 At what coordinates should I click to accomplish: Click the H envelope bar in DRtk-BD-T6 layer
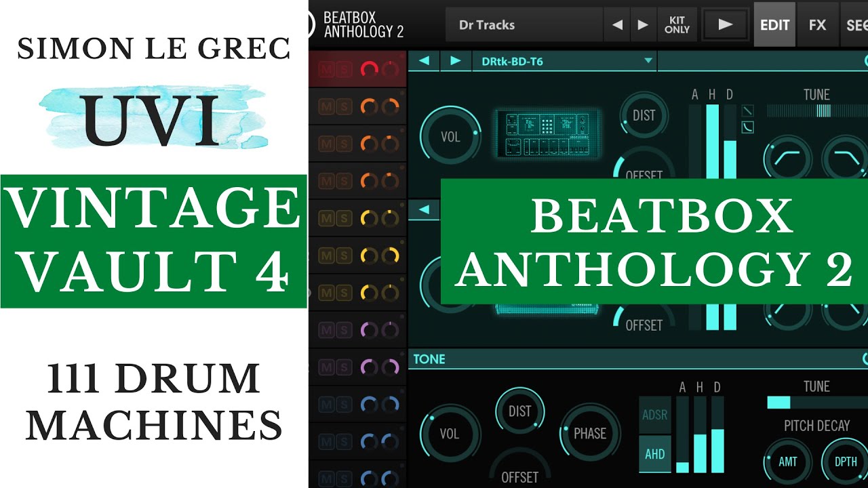712,141
